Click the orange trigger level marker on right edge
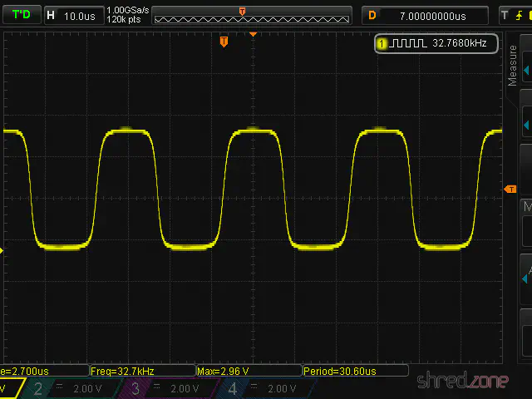The height and width of the screenshot is (399, 532). tap(510, 190)
